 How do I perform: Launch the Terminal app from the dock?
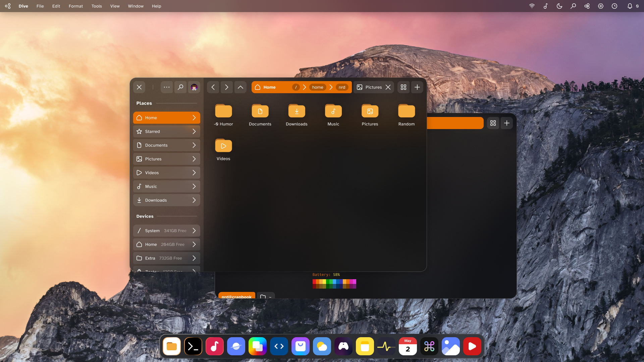[193, 346]
